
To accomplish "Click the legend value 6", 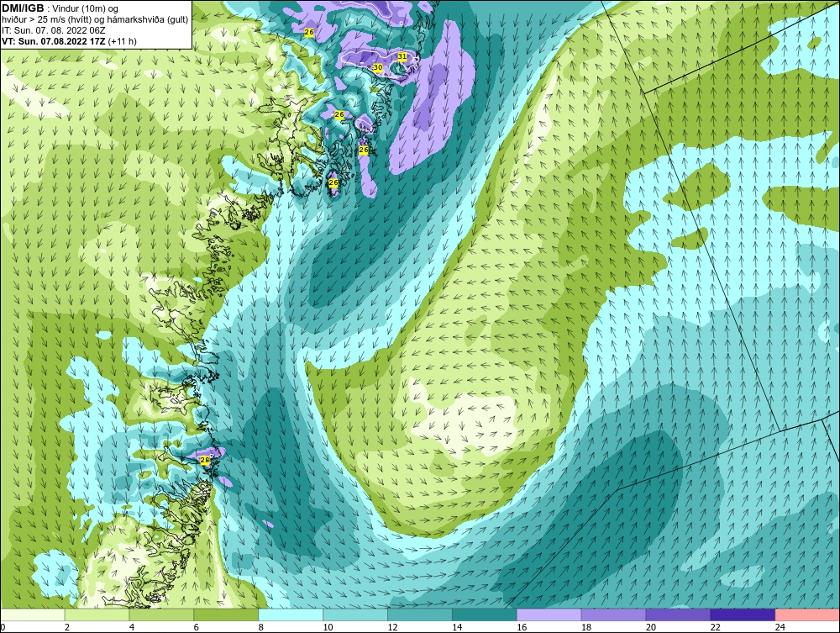I will [x=197, y=627].
